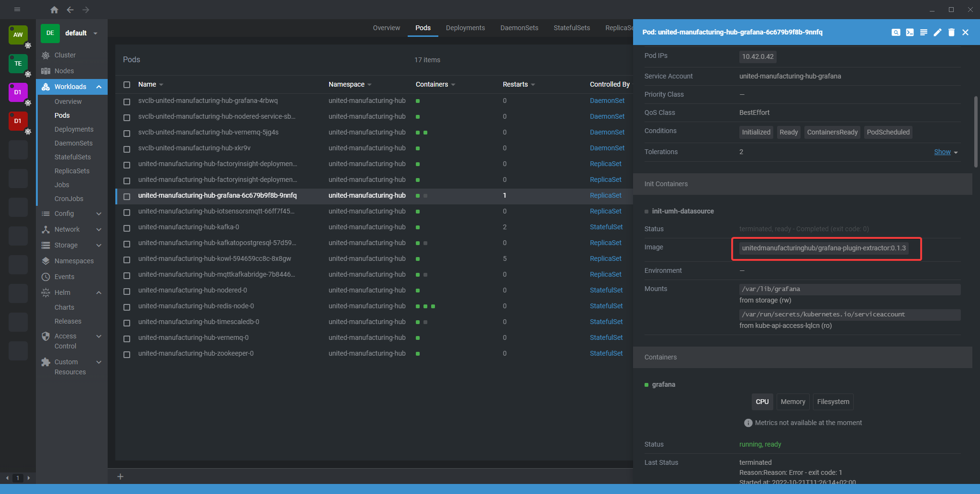Collapse the Helm sidebar section
The width and height of the screenshot is (980, 494).
tap(99, 292)
